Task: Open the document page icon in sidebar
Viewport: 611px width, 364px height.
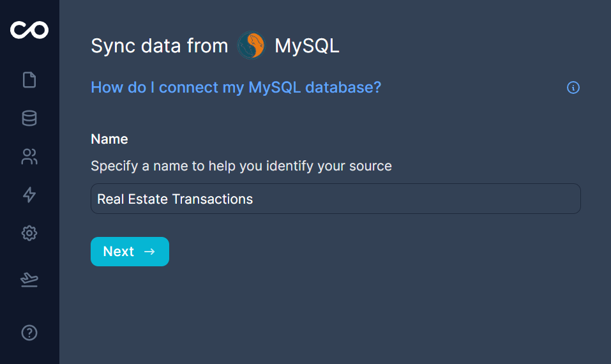Action: (29, 80)
